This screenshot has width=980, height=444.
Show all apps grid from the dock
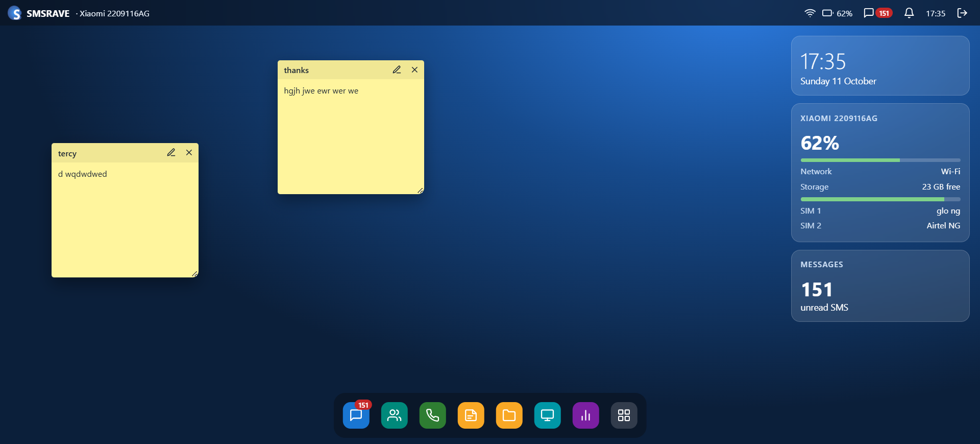tap(624, 415)
